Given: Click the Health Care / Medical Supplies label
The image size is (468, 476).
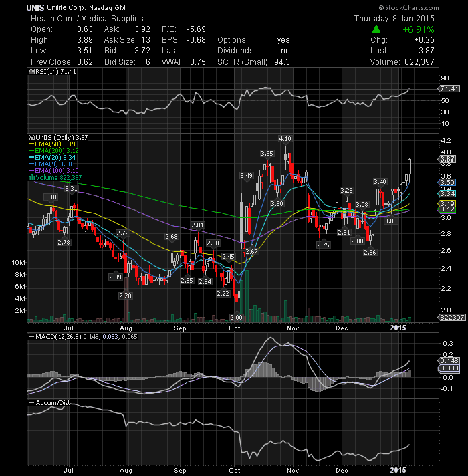Looking at the screenshot, I should 87,19.
